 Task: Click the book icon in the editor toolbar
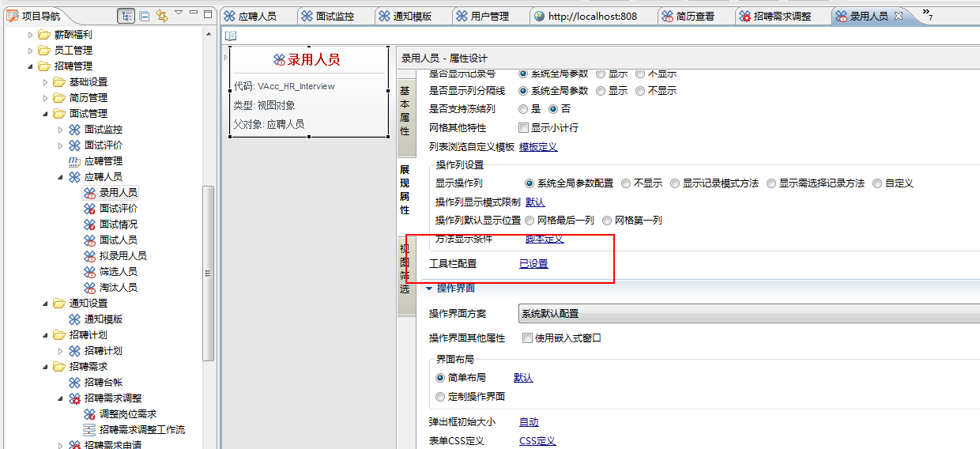click(231, 36)
